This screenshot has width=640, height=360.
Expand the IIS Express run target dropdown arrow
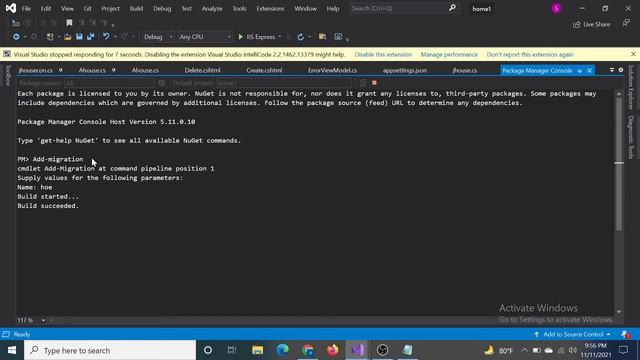point(280,37)
